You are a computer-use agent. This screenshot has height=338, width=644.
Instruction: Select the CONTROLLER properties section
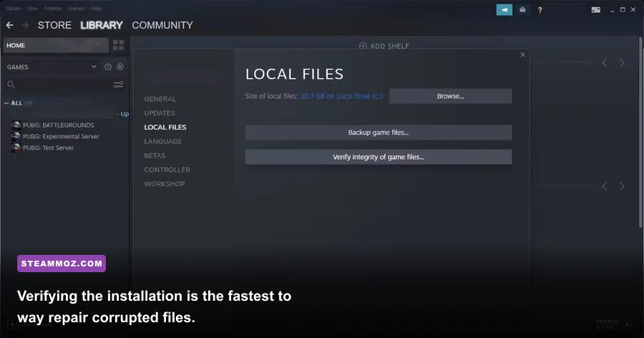(x=167, y=170)
